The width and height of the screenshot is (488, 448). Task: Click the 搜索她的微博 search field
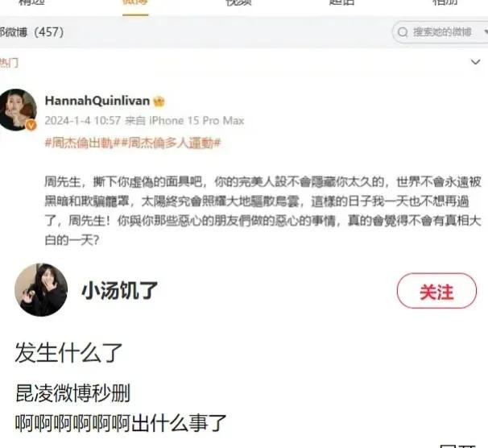tap(440, 31)
